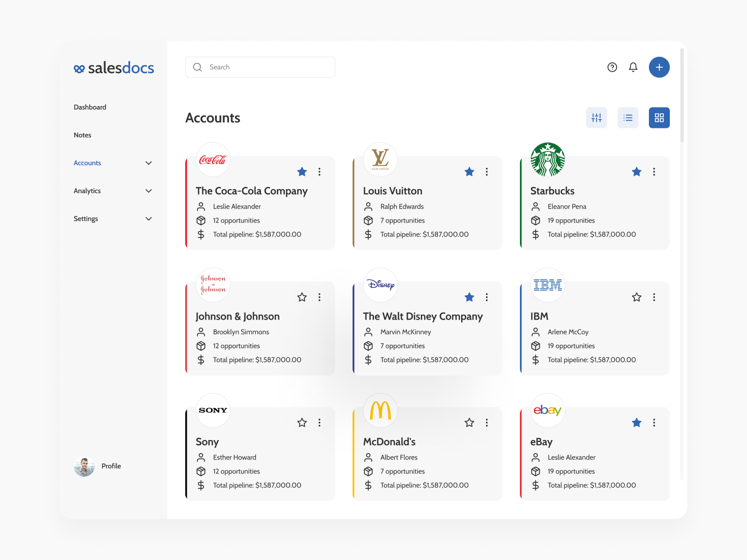Open the Sony account title
The width and height of the screenshot is (747, 560).
(207, 442)
